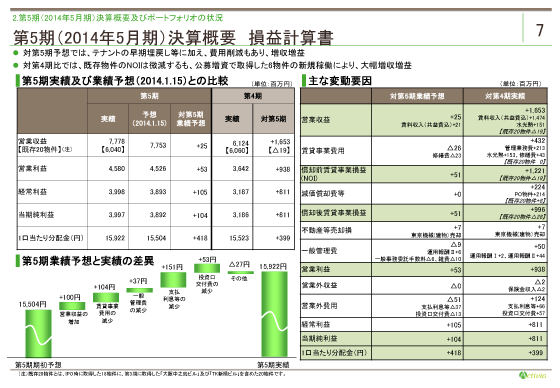Screen dimensions: 560x388
Task: Click the 対第4期実績 header in right table
Action: coord(505,96)
